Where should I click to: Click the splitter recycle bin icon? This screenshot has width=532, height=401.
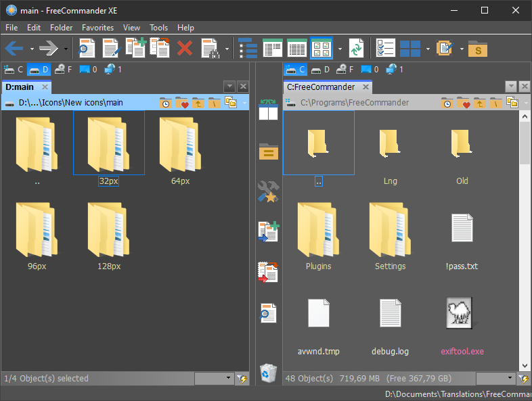[x=269, y=373]
